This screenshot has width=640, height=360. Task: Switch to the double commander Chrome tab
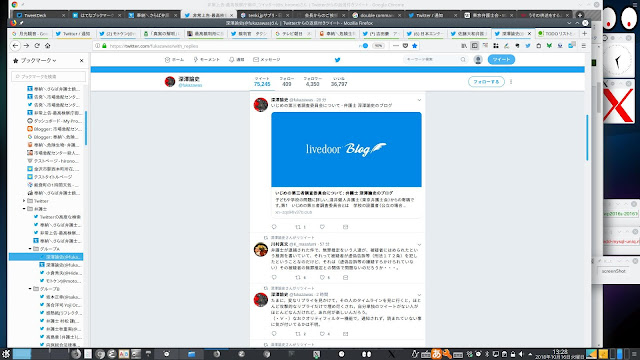click(376, 15)
